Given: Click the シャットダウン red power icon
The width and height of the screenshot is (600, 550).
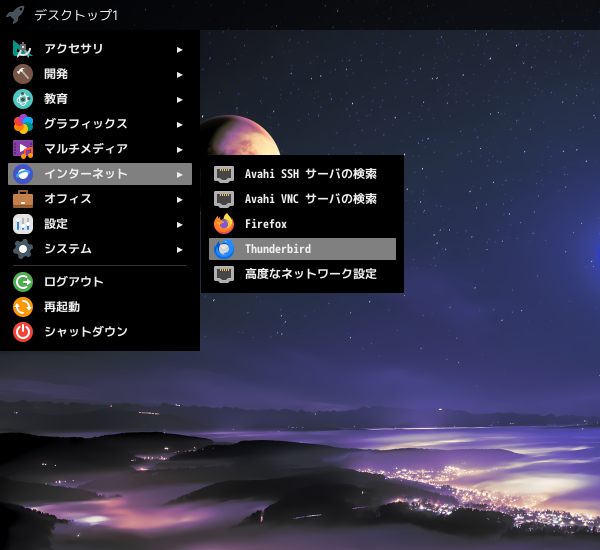Looking at the screenshot, I should 23,332.
